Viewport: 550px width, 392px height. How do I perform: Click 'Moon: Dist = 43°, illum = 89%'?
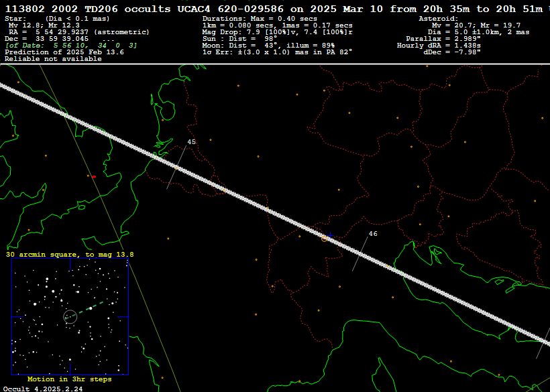pyautogui.click(x=268, y=46)
